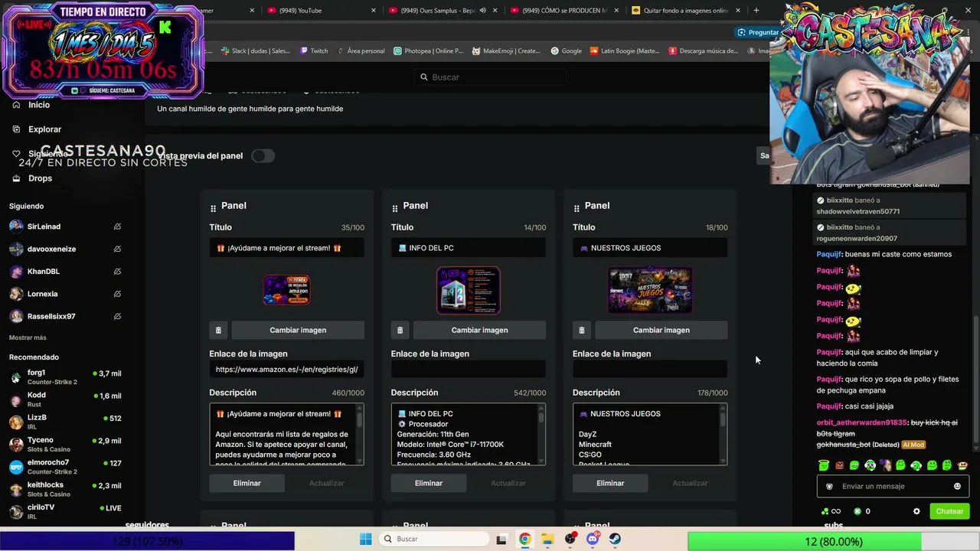Switch to Quitar fondo a imagenes tab

point(686,11)
